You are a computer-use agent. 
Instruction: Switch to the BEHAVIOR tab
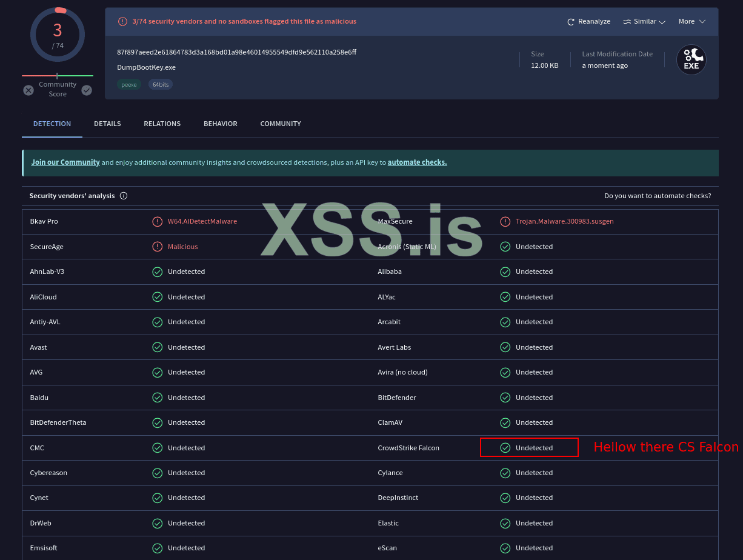pos(221,124)
